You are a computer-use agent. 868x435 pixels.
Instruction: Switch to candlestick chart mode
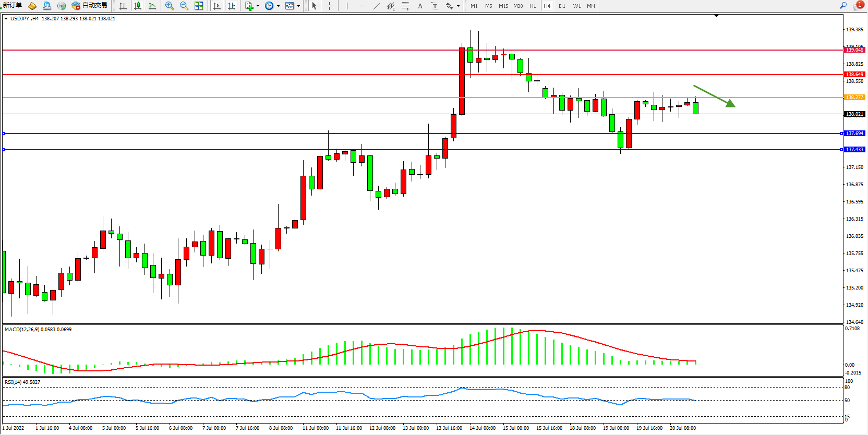138,6
